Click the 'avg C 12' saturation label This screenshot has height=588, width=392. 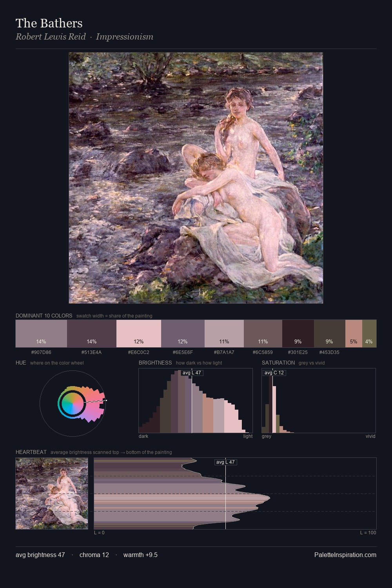pyautogui.click(x=274, y=373)
